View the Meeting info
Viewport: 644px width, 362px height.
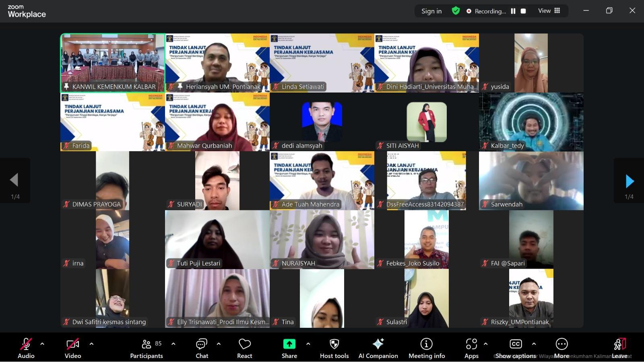(x=427, y=347)
